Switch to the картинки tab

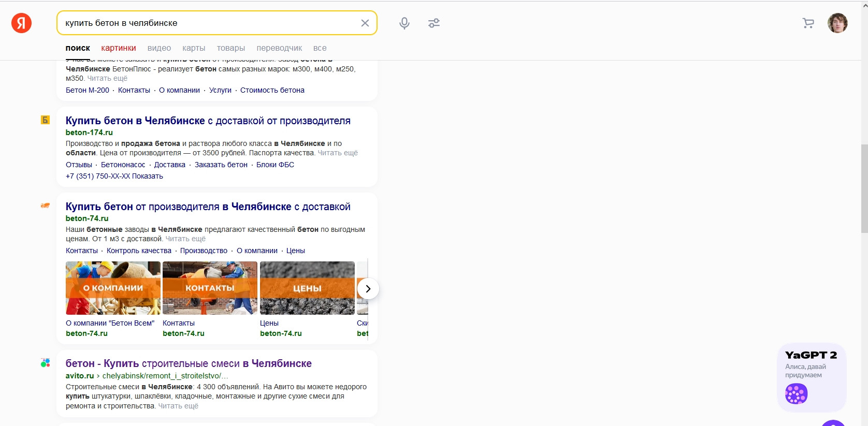pyautogui.click(x=119, y=48)
